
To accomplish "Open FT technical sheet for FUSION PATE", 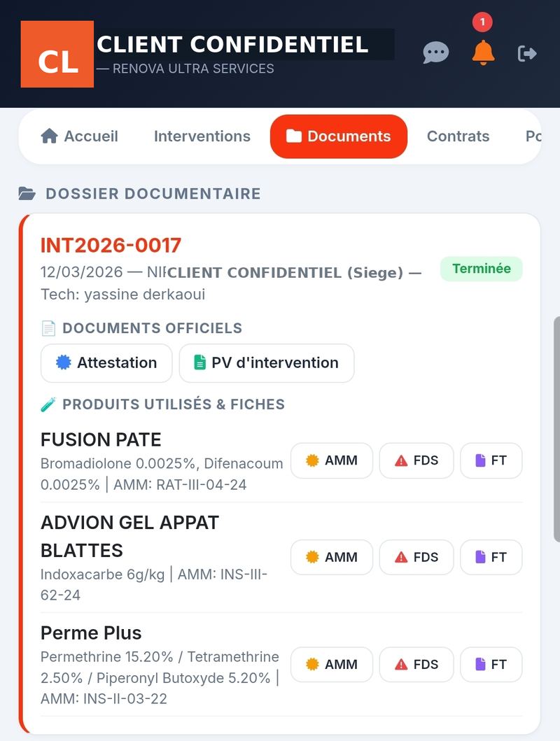I will (x=491, y=460).
